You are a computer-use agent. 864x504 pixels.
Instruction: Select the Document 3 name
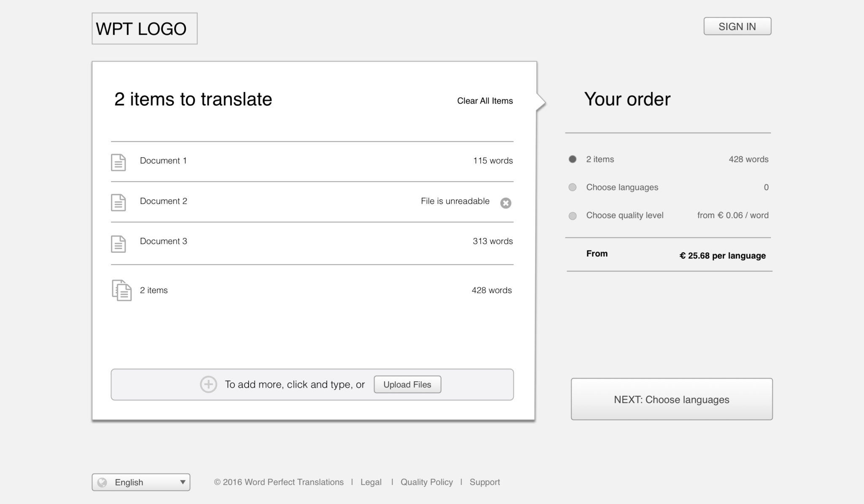click(164, 241)
